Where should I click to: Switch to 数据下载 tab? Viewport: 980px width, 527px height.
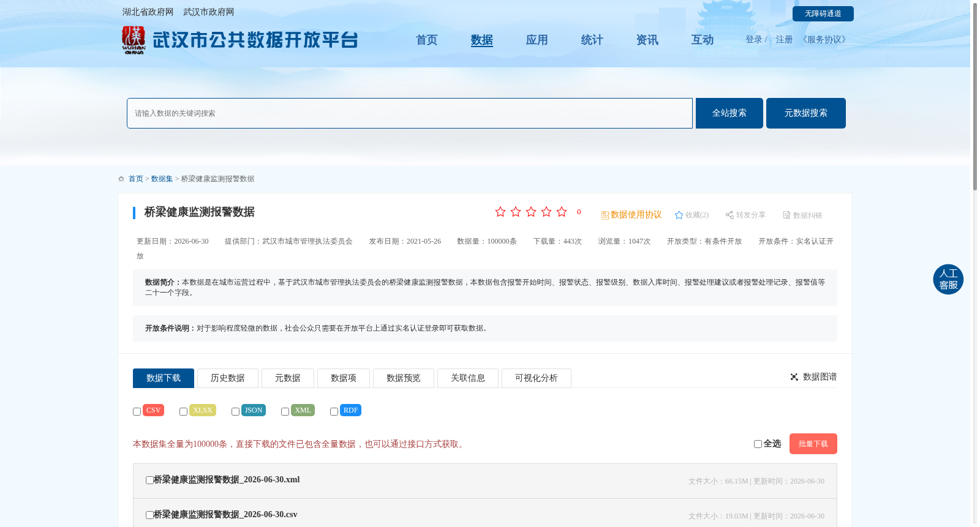click(x=164, y=378)
